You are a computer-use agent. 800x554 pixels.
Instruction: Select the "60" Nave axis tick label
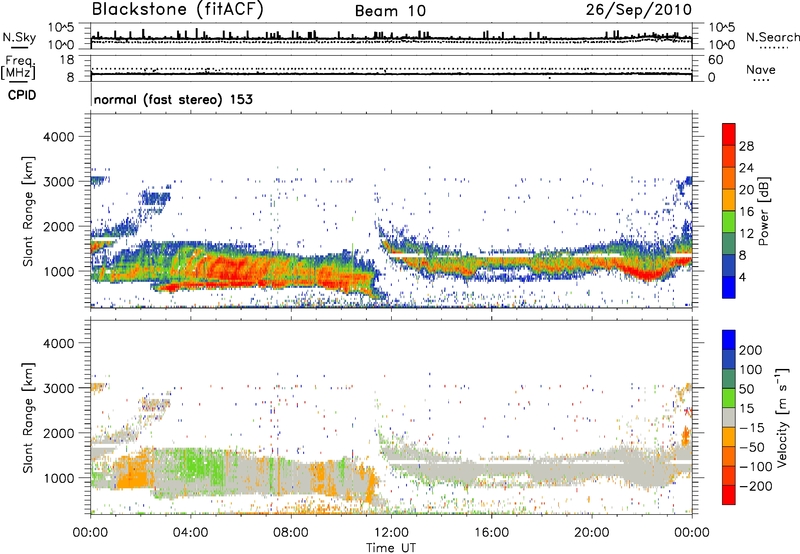(x=715, y=60)
